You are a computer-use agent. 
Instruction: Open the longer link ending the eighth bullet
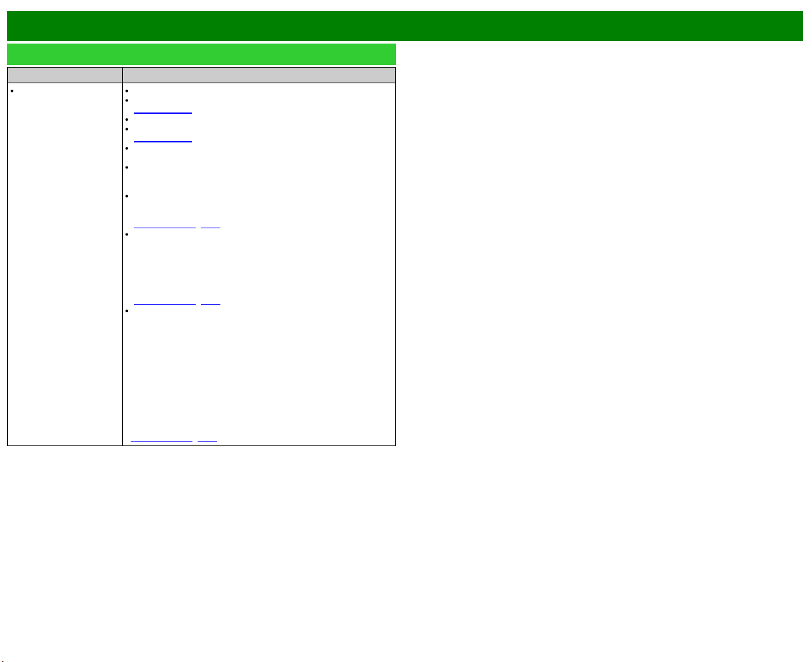[x=164, y=302]
